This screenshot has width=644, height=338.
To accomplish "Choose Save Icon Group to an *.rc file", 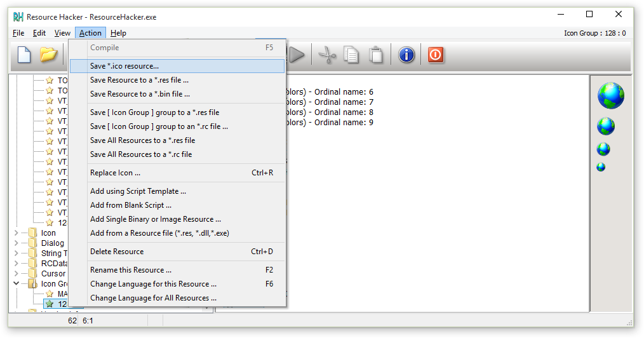I will pyautogui.click(x=177, y=126).
